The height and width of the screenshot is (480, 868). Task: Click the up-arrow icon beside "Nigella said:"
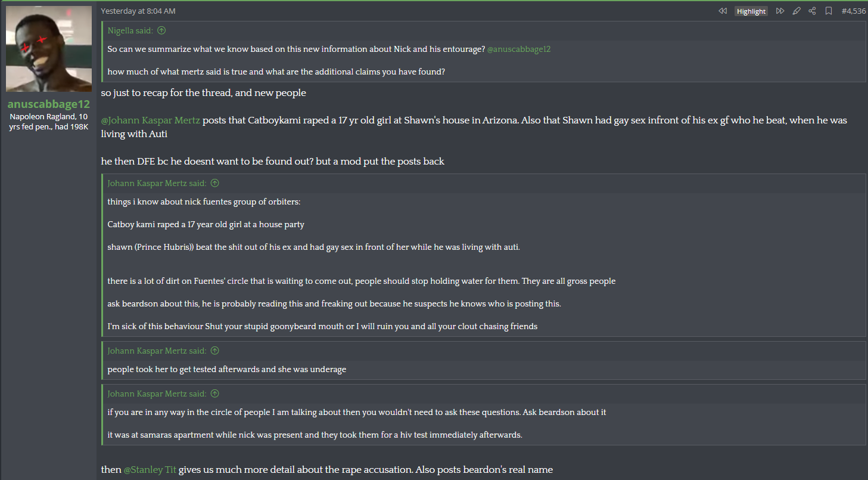click(x=161, y=30)
